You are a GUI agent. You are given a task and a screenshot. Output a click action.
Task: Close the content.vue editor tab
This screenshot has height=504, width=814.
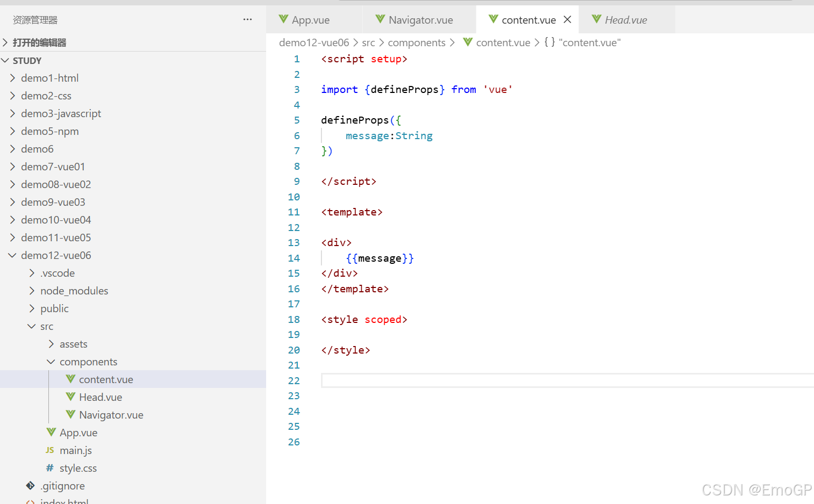pos(567,19)
